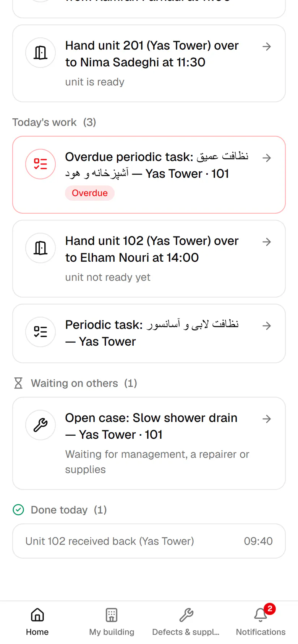Tap the wrench icon on Slow shower drain case

click(x=40, y=425)
